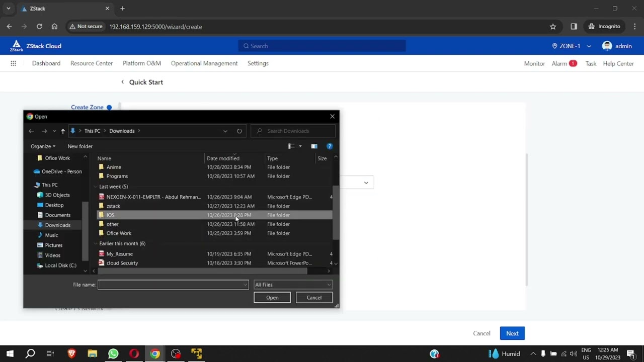Click browser Back arrow
The height and width of the screenshot is (362, 644).
pyautogui.click(x=9, y=26)
